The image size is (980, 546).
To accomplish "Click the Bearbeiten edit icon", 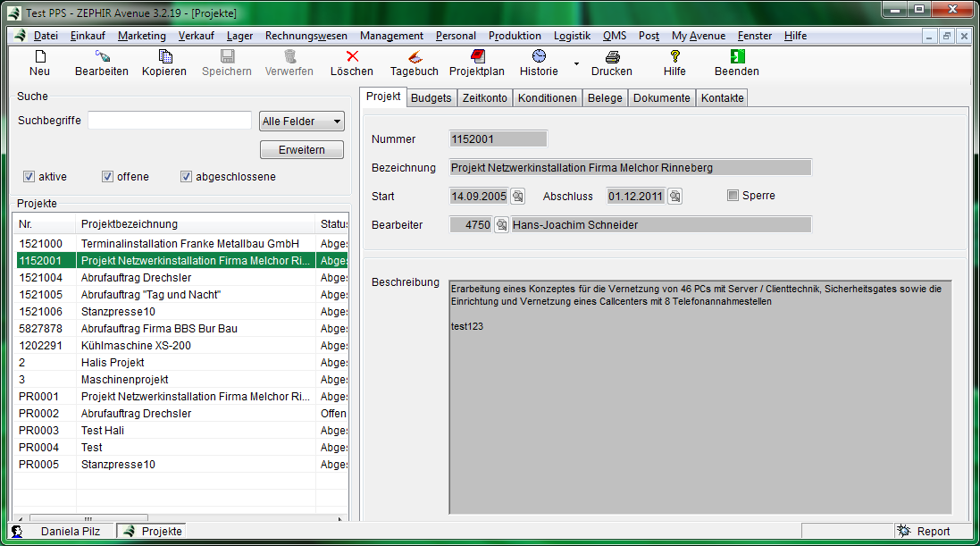I will [101, 56].
